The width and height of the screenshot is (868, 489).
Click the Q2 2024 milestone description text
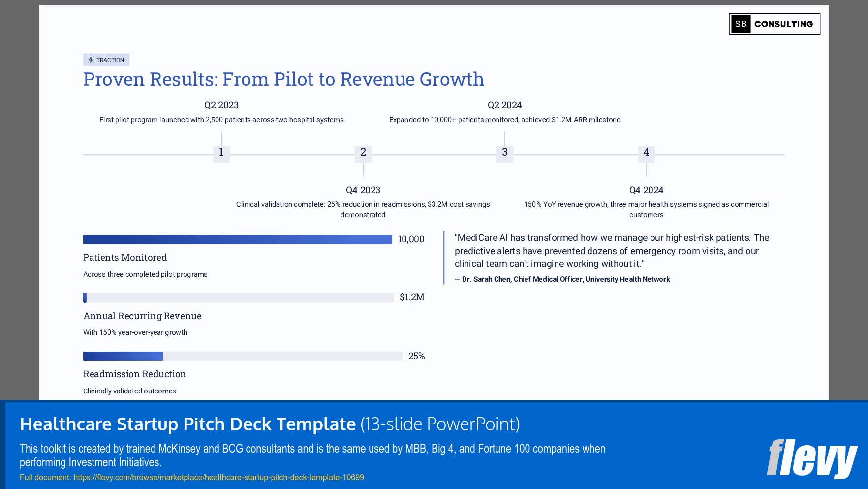pyautogui.click(x=505, y=120)
